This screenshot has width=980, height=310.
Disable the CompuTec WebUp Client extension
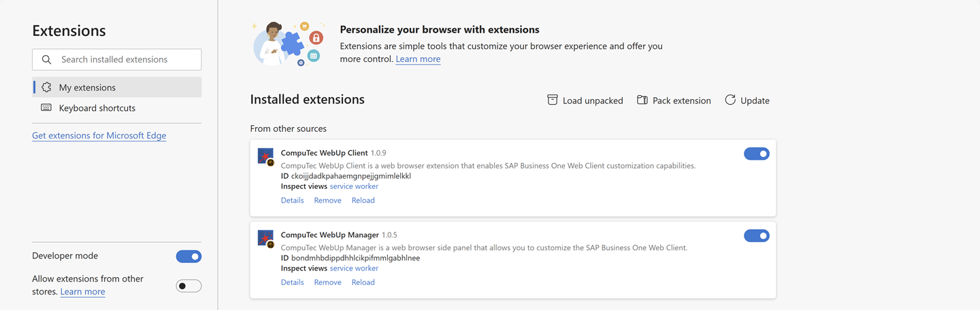[x=757, y=154]
